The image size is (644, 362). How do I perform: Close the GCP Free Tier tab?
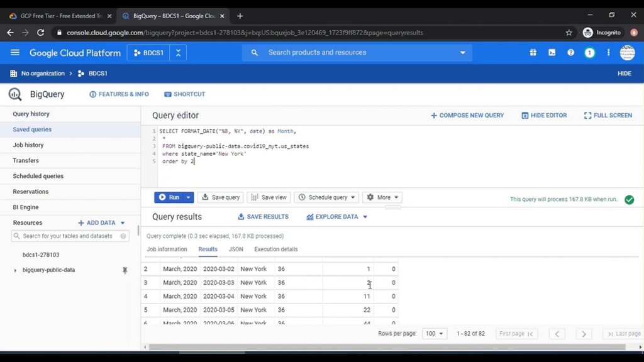[109, 16]
